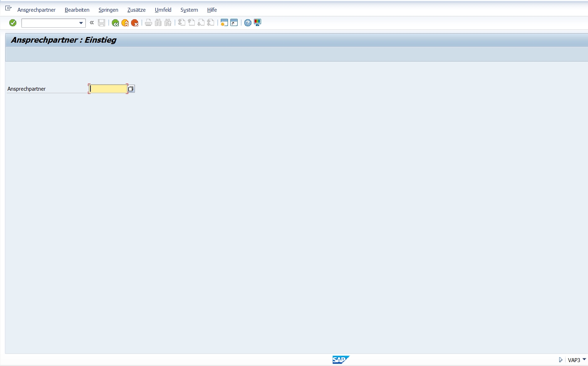Click the Generate Shortcut icon
The width and height of the screenshot is (588, 366).
(x=234, y=23)
